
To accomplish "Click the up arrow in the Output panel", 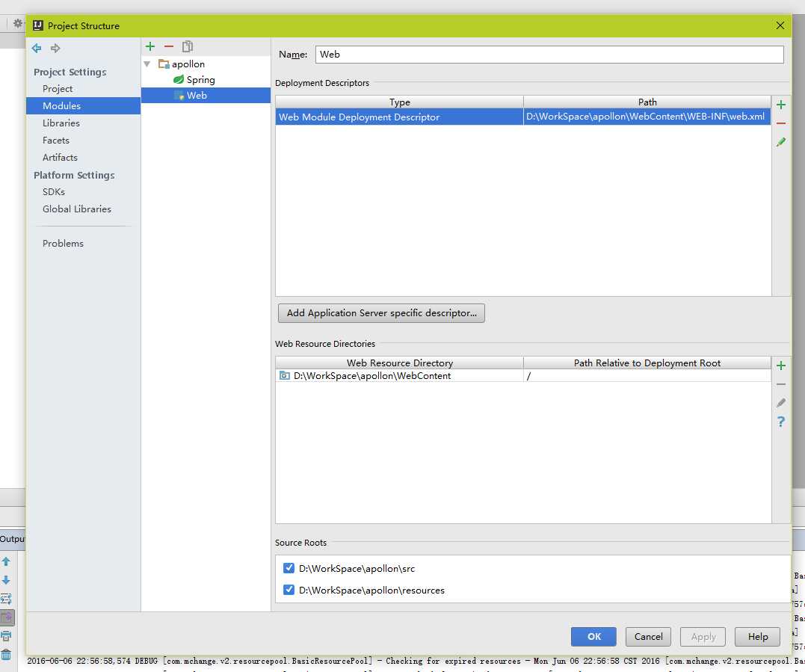I will (x=6, y=561).
